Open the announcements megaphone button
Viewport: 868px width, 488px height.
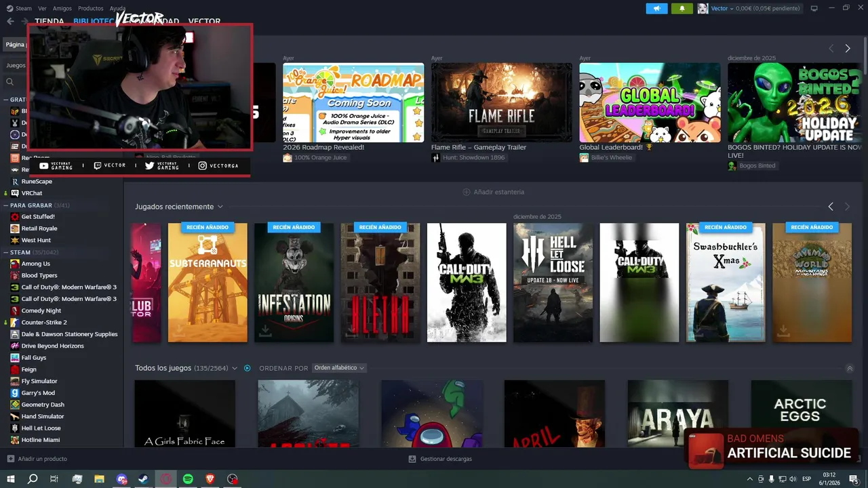(x=656, y=8)
